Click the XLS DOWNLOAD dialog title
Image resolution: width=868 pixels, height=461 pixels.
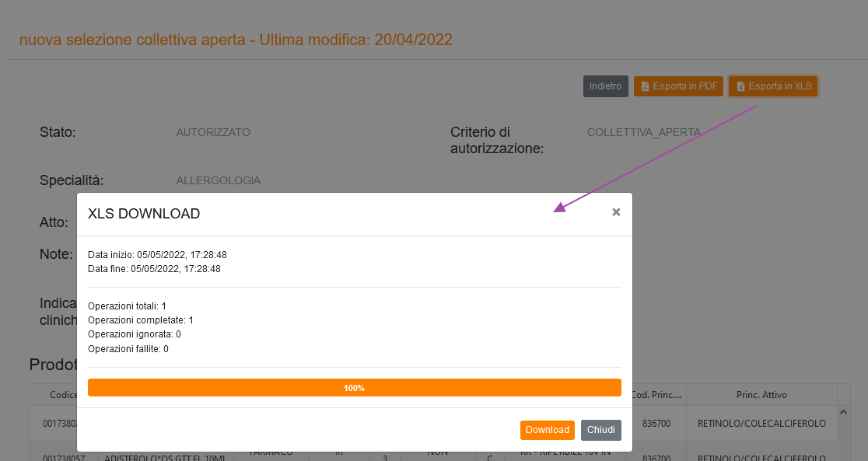[144, 214]
